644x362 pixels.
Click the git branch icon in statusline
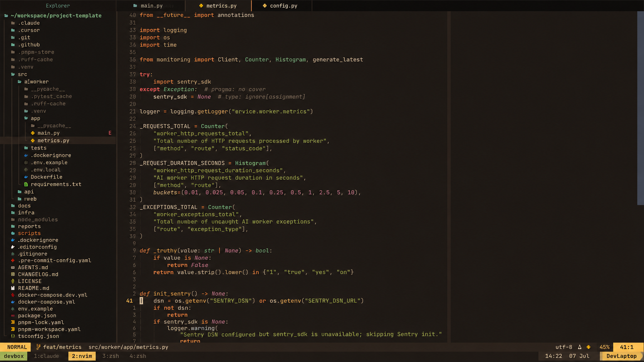(38, 347)
